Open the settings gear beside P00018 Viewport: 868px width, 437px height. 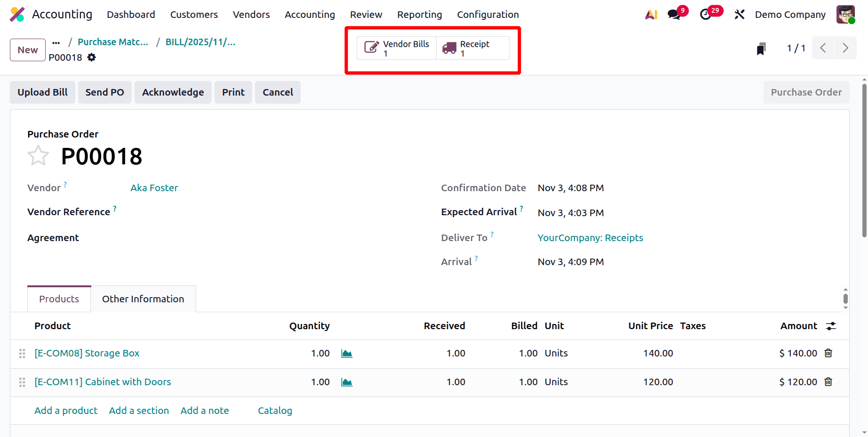92,57
